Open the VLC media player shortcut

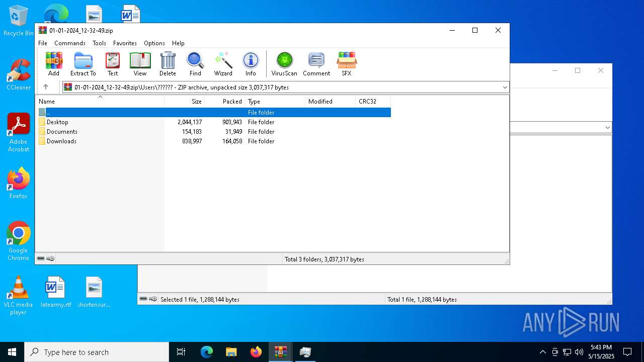[x=18, y=296]
